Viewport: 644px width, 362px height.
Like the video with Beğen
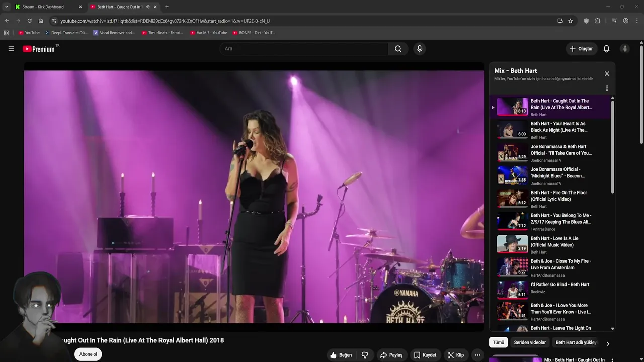click(x=341, y=355)
